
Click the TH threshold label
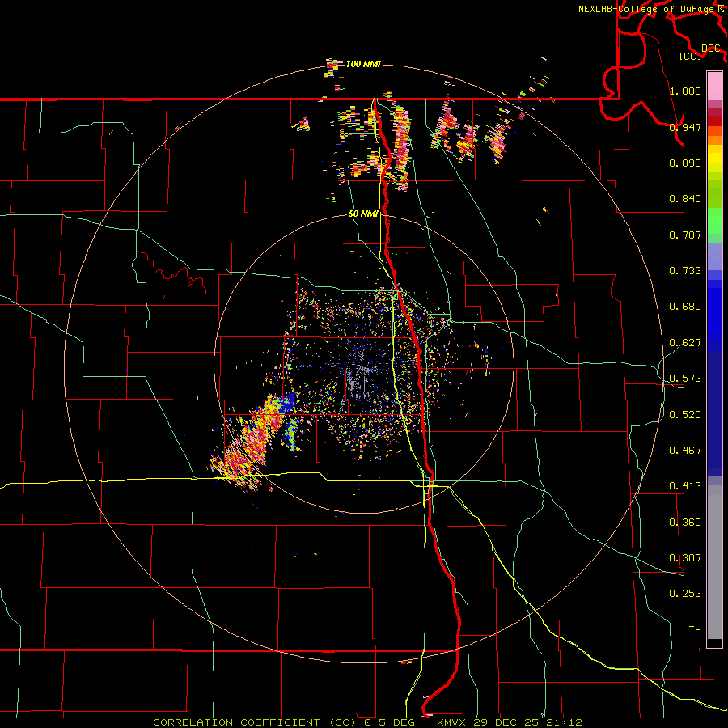pos(695,630)
